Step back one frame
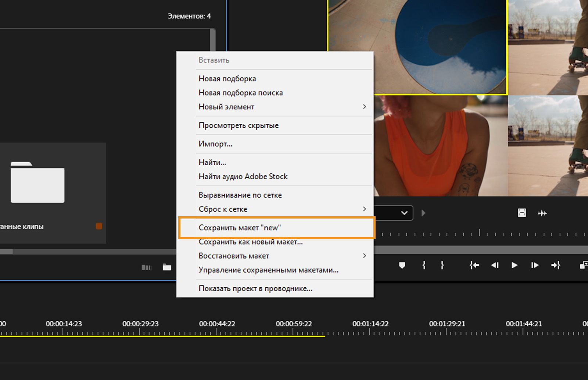Screen dimensions: 588x380 (x=495, y=265)
